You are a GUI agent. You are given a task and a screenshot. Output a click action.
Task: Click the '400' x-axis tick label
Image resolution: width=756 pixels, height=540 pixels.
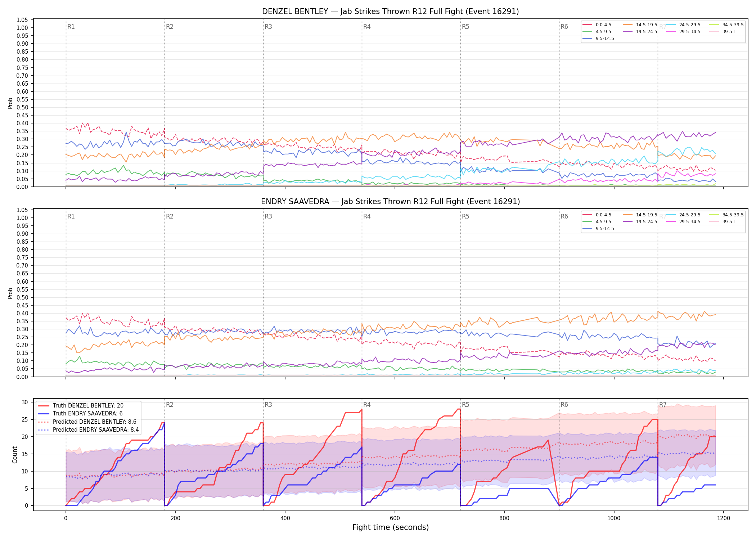click(285, 518)
